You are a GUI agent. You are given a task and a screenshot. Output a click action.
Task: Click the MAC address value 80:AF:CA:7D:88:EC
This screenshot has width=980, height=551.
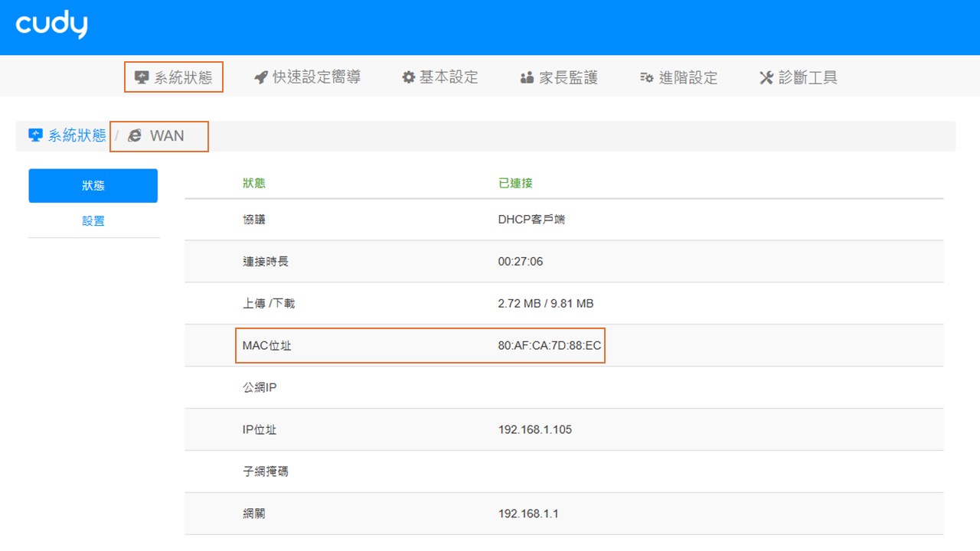[x=549, y=346]
